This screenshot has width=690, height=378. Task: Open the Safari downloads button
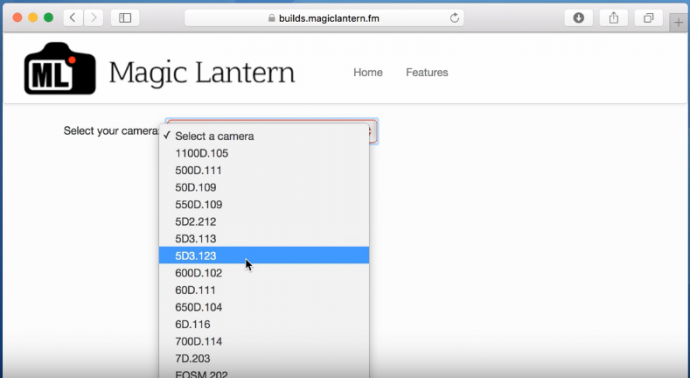pyautogui.click(x=579, y=18)
